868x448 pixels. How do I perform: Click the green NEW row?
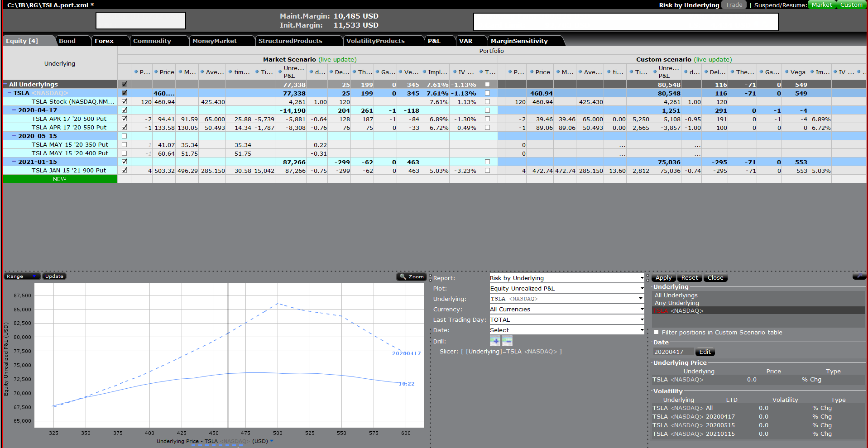[x=60, y=179]
